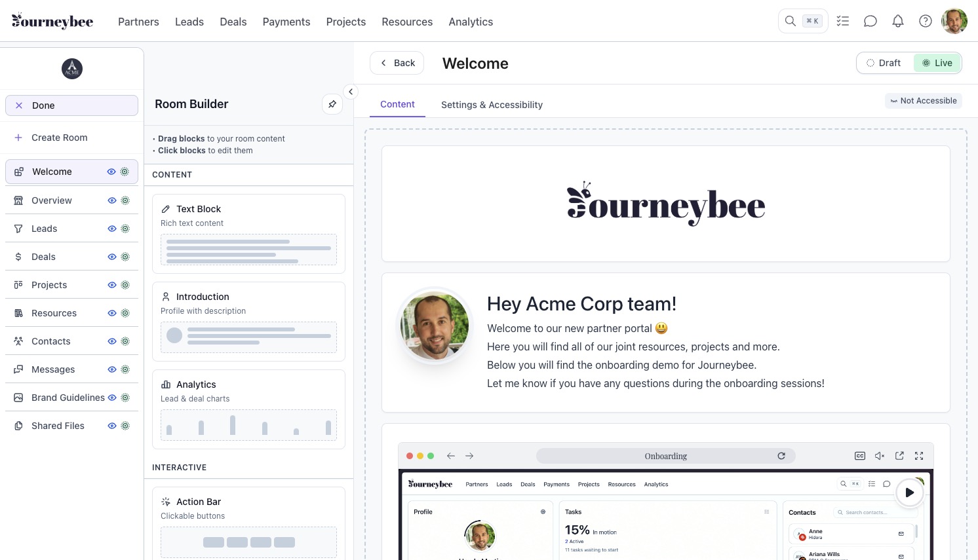The image size is (978, 560).
Task: Switch to the Content tab
Action: (397, 104)
